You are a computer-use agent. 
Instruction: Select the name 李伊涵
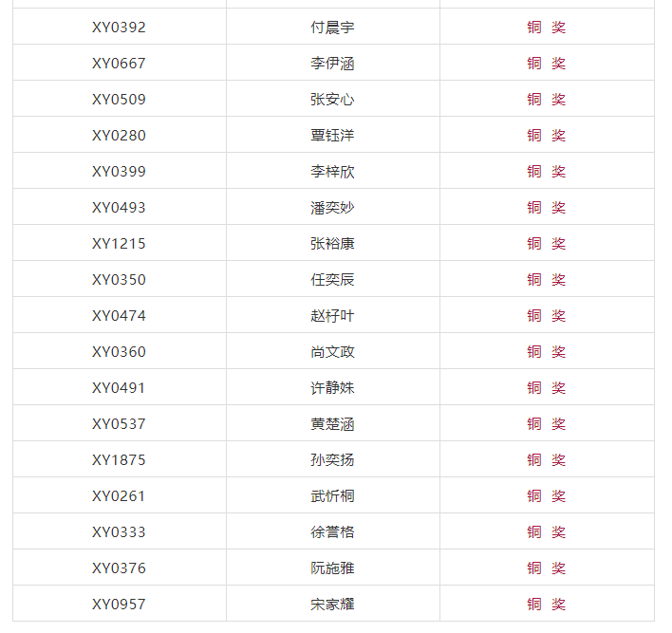pos(332,64)
